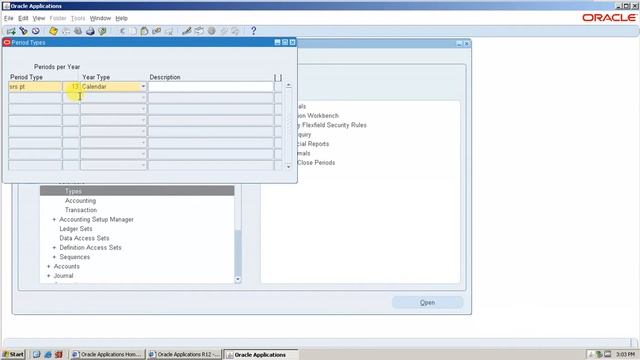Click Period Types scrollbar down arrow
The height and width of the screenshot is (360, 640).
click(x=289, y=167)
